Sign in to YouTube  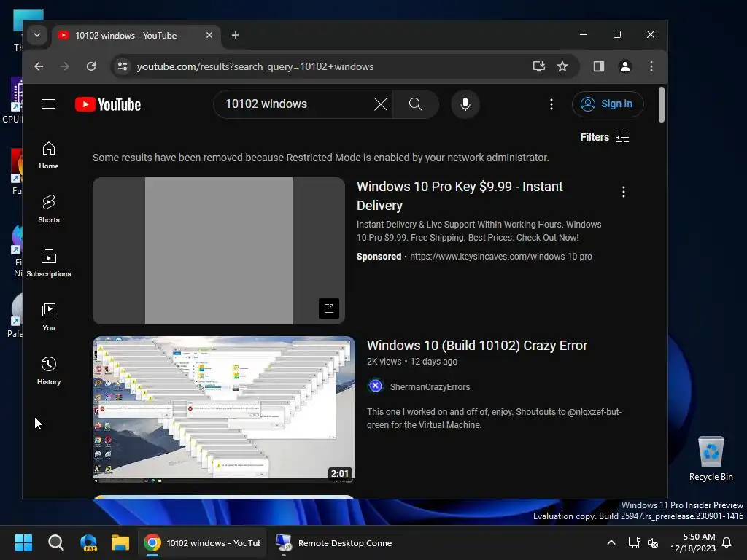click(608, 104)
